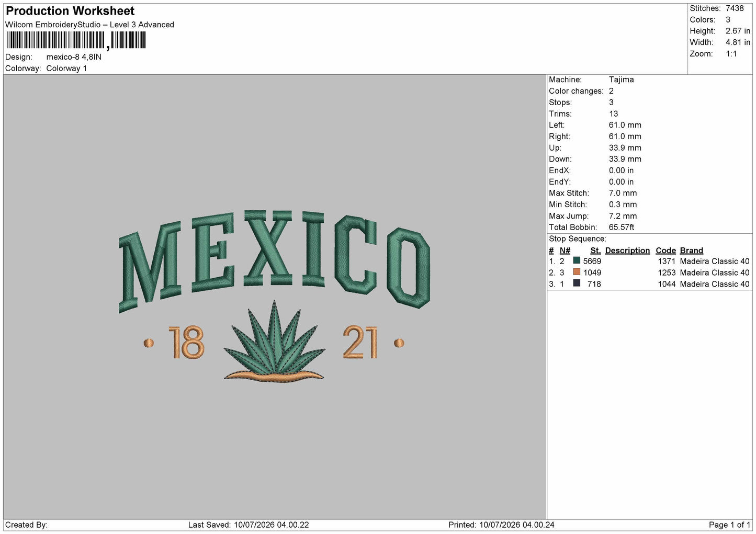Click the embroidered '21' numerals in design
756x534 pixels.
coord(360,343)
